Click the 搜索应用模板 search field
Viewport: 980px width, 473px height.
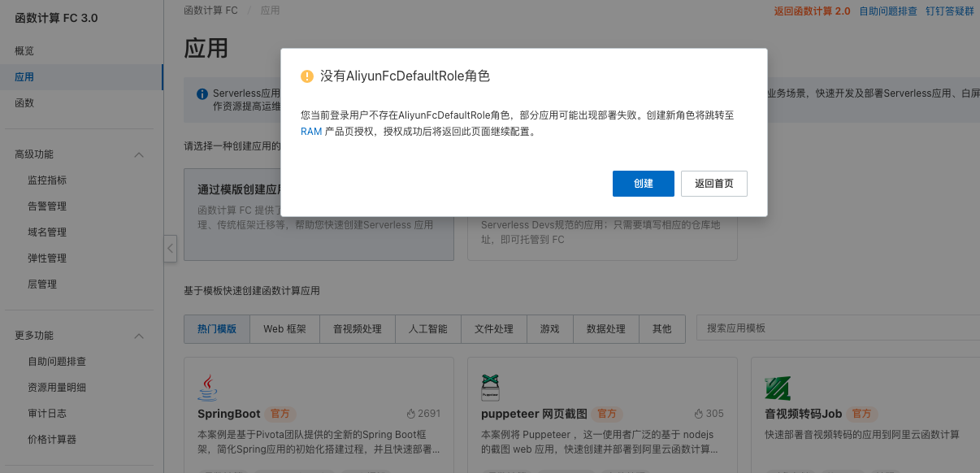coord(838,328)
